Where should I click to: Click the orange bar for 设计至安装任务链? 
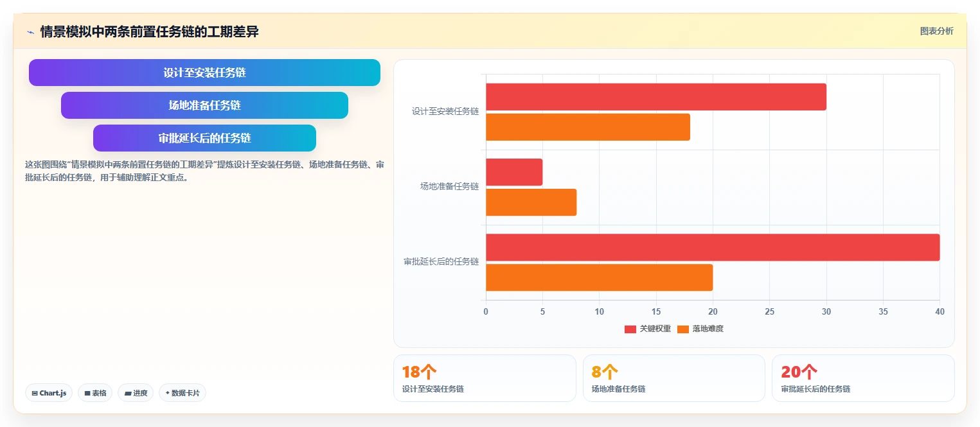coord(588,127)
